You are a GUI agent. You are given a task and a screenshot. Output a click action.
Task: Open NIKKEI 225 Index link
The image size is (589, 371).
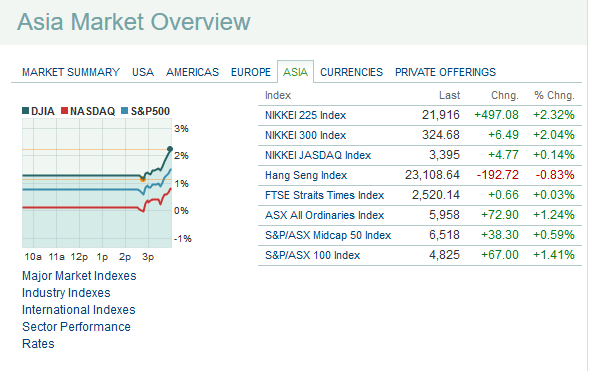click(x=305, y=115)
